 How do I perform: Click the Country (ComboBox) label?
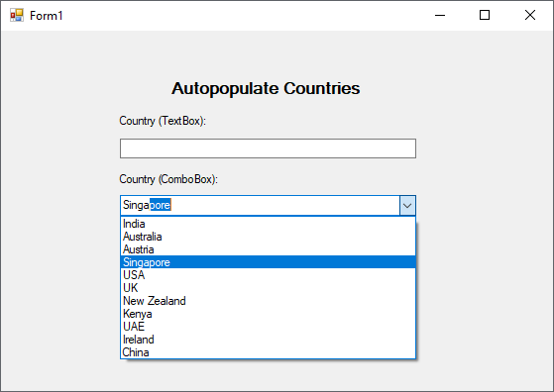168,179
